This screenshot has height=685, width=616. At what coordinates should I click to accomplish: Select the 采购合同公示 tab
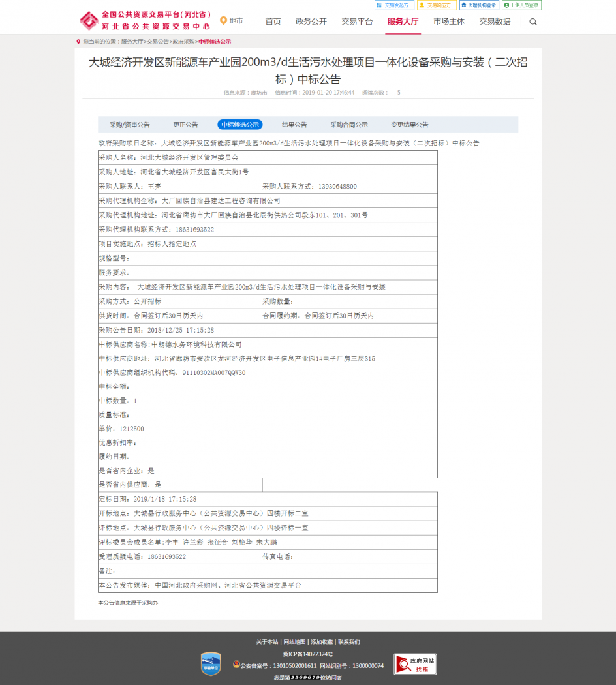tap(348, 125)
